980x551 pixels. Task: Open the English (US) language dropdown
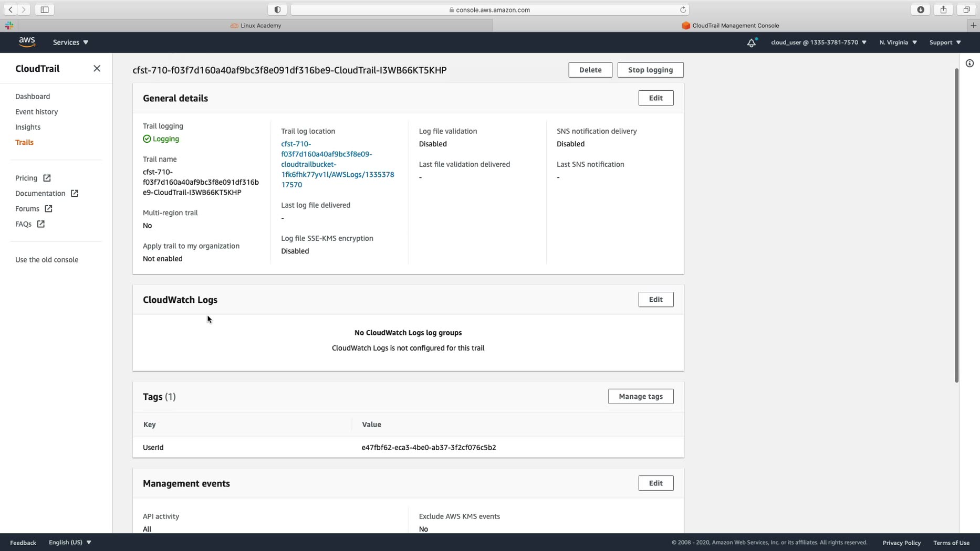point(70,542)
